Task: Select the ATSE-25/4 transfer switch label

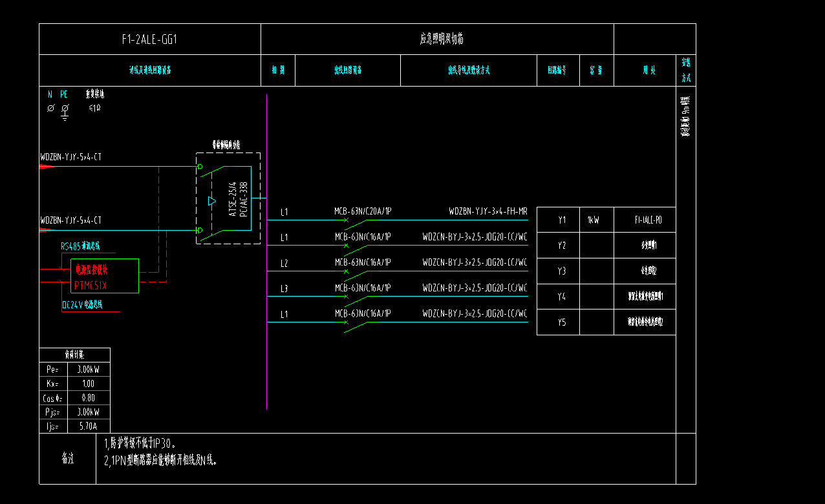Action: [233, 198]
